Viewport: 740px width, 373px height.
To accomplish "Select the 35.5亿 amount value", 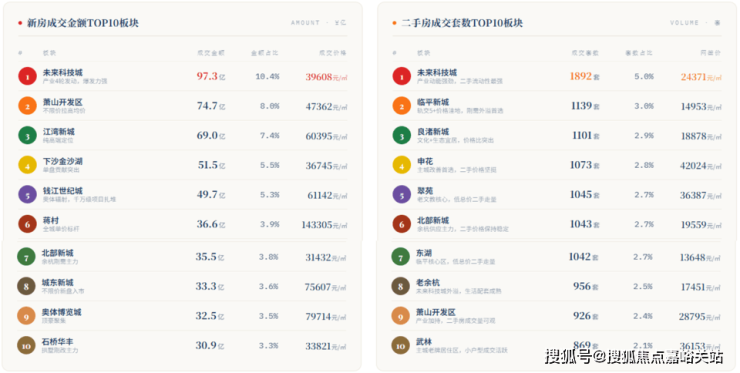I will (x=210, y=257).
